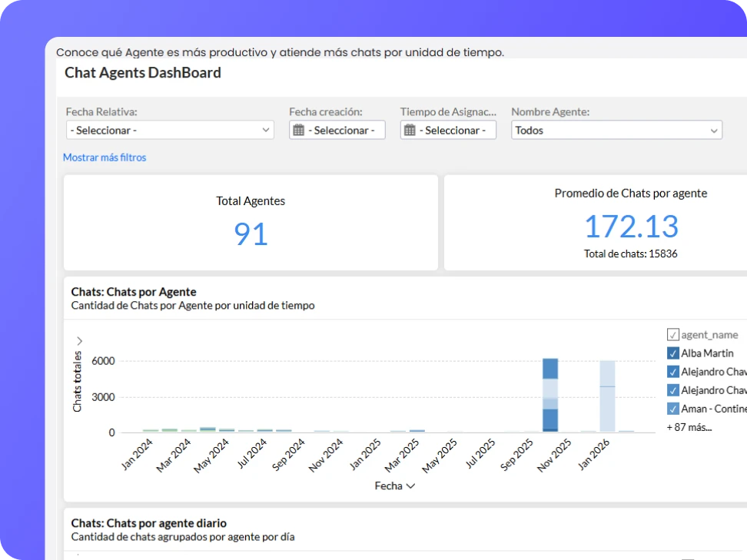
Task: Select the Tiempo de Asignación date field
Action: pyautogui.click(x=455, y=131)
